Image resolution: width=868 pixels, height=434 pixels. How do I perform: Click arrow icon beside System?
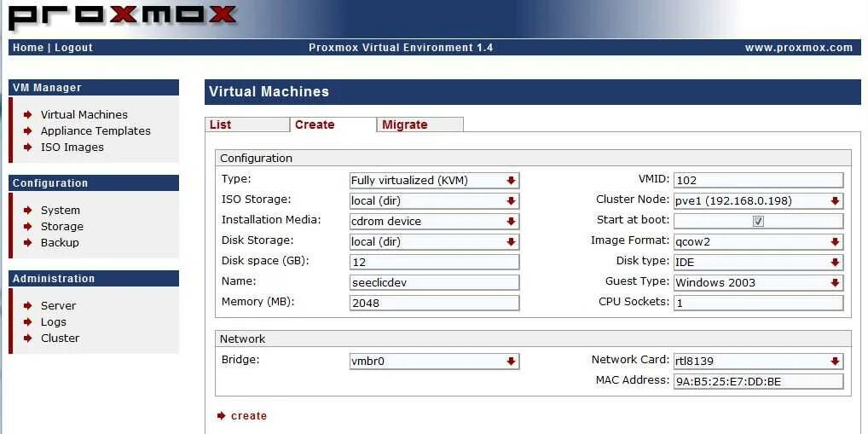coord(28,211)
